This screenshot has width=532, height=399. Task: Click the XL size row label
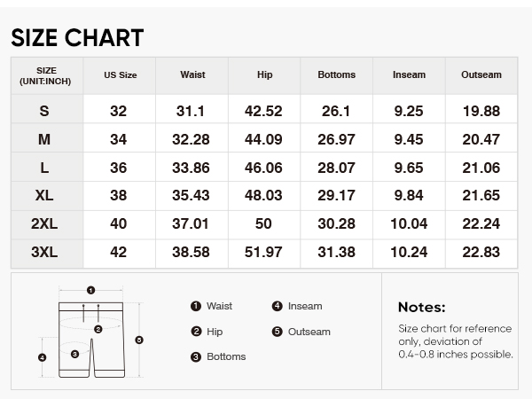44,196
